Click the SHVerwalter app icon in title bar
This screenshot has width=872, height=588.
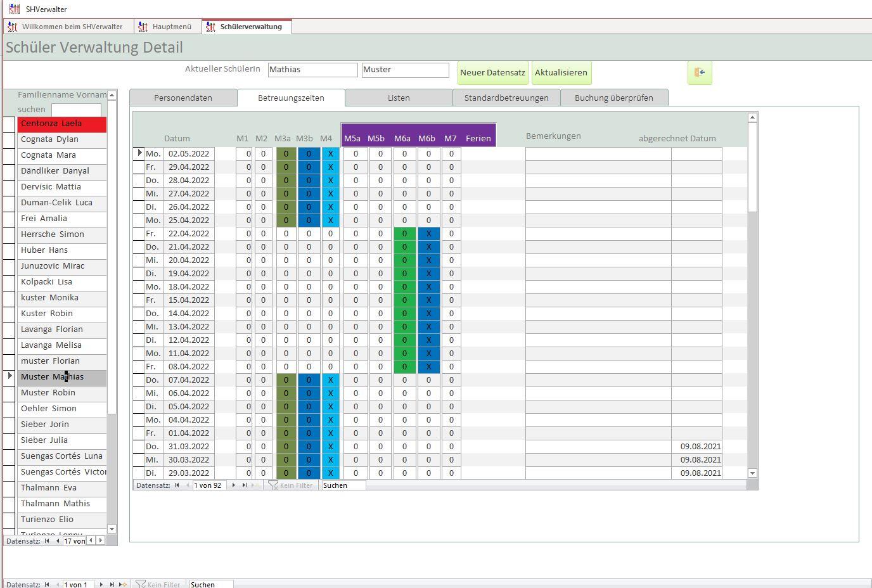(x=14, y=9)
